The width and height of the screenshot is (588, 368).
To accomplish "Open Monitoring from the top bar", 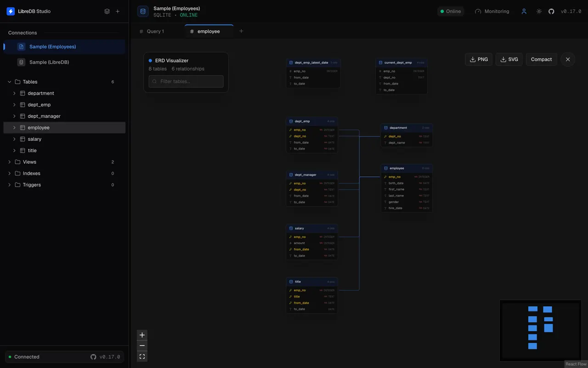I will pos(492,11).
